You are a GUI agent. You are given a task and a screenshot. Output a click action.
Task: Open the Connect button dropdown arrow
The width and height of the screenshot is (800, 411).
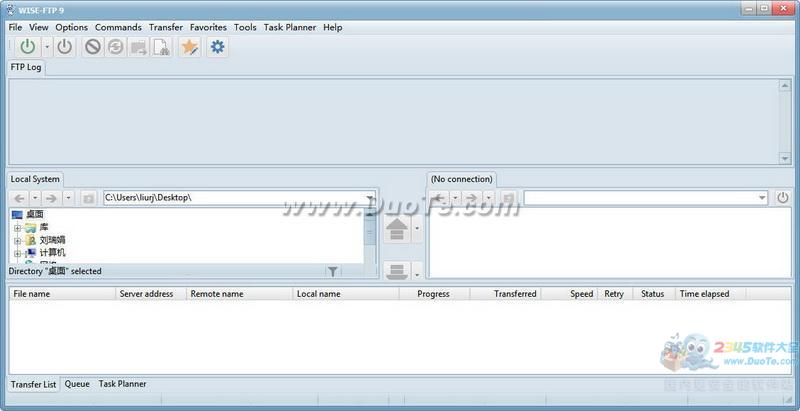47,47
